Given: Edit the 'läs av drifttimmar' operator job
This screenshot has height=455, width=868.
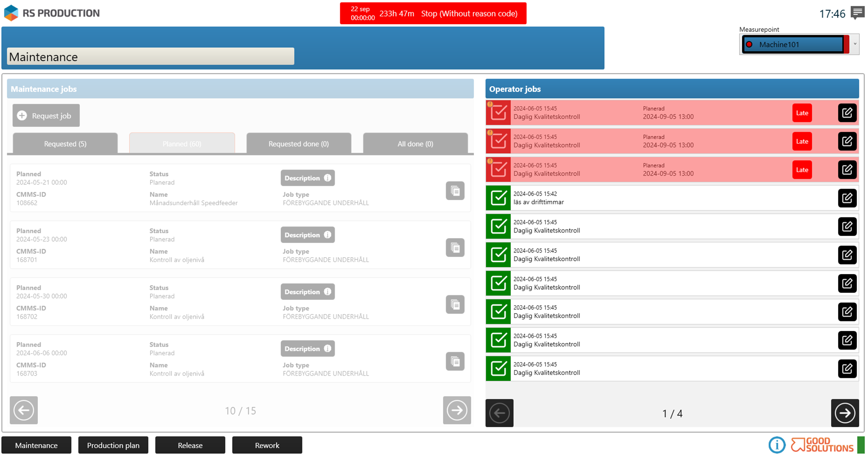Looking at the screenshot, I should (847, 198).
